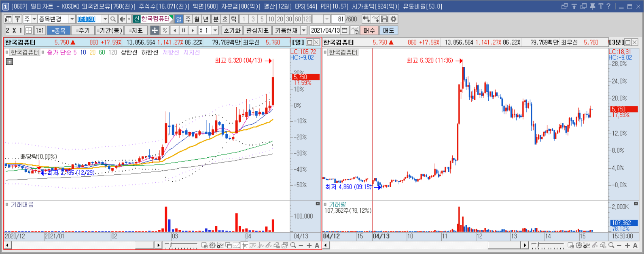Click the pin window icon in title bar

point(592,6)
